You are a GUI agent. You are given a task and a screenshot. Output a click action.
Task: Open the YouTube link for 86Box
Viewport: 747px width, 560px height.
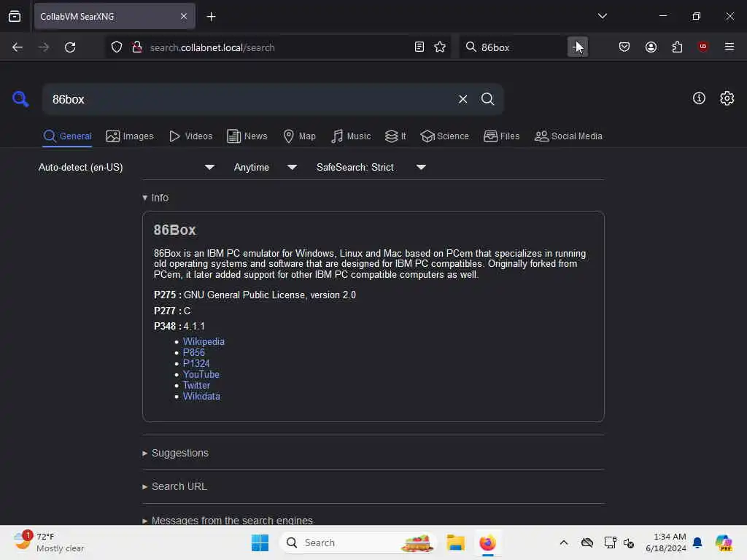tap(201, 374)
